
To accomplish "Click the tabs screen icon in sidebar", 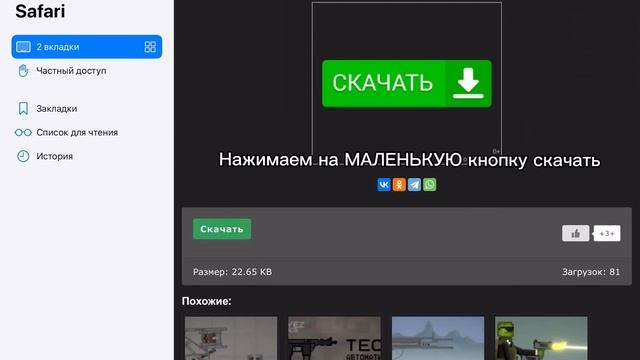I will (23, 47).
